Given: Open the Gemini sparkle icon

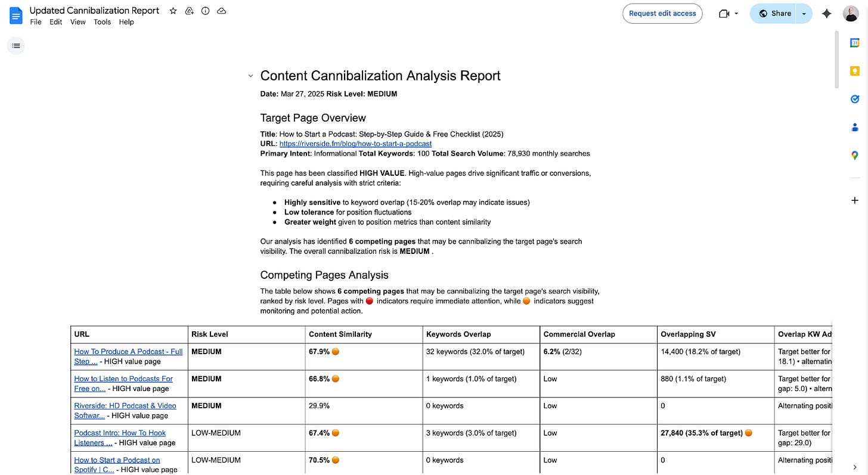Looking at the screenshot, I should pyautogui.click(x=826, y=13).
